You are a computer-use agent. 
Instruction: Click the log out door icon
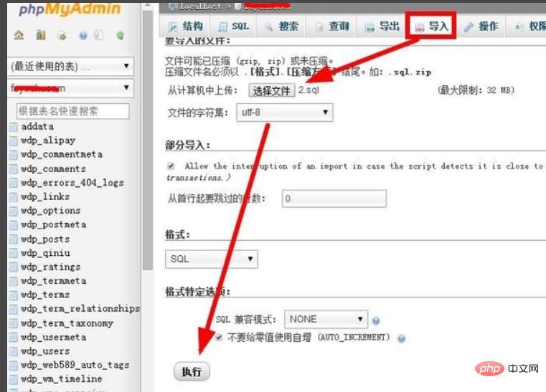pos(41,35)
